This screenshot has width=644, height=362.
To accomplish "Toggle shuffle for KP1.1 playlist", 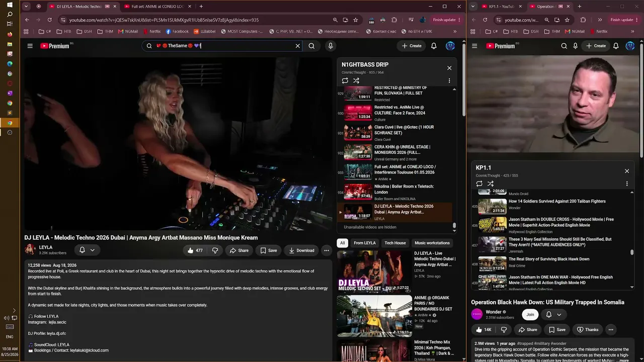I will tap(491, 184).
